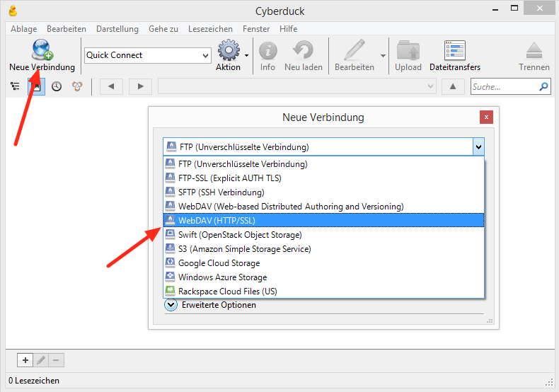This screenshot has height=392, width=559.
Task: Minimize the Cyberduck window
Action: [495, 9]
